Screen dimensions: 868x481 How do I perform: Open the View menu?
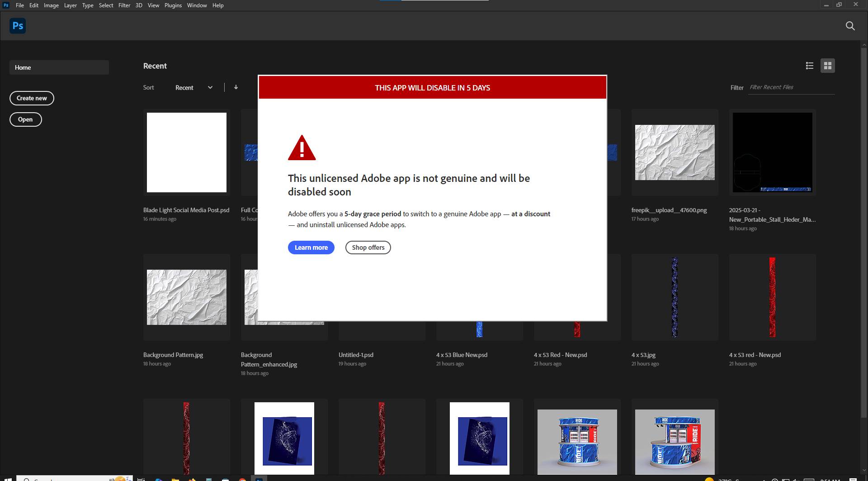153,5
